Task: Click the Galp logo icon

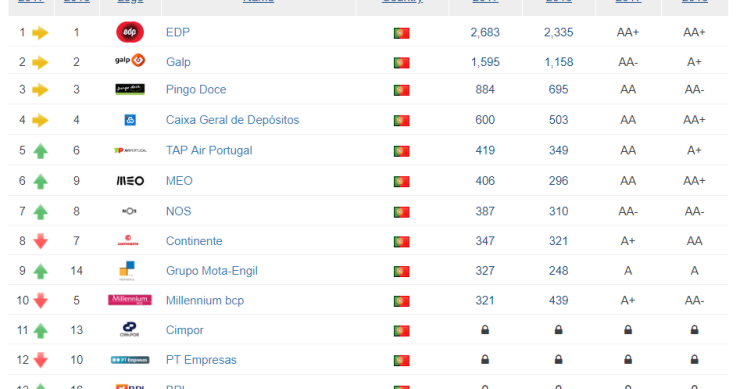Action: 130,60
